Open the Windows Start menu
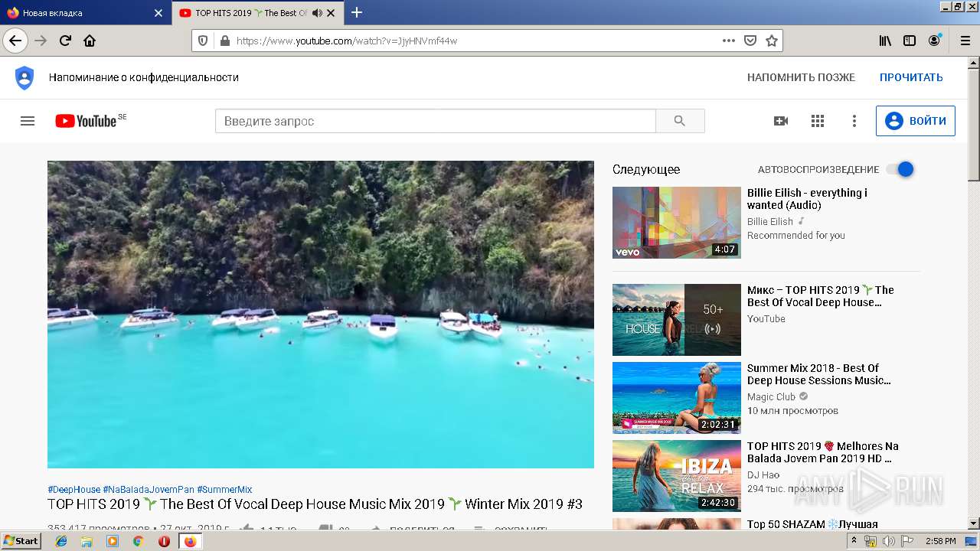 21,541
